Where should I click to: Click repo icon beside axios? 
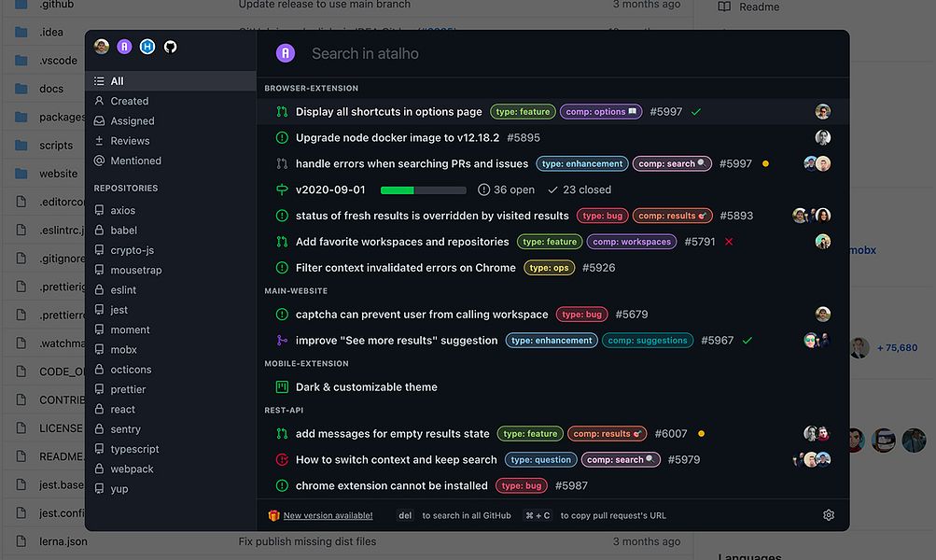[x=99, y=210]
